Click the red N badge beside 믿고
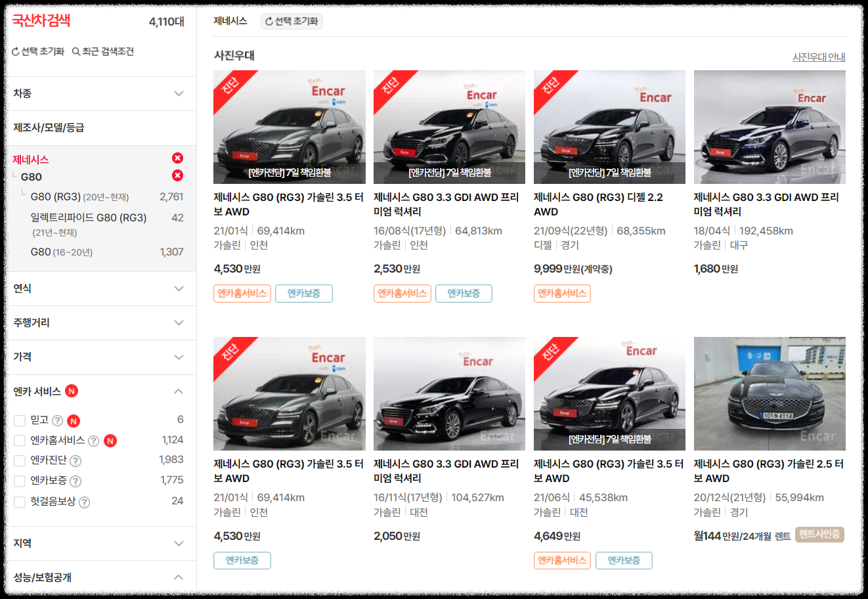Image resolution: width=868 pixels, height=599 pixels. tap(74, 420)
